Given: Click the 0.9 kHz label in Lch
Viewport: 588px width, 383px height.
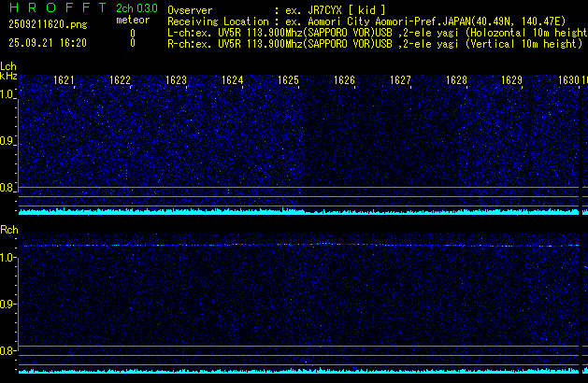Looking at the screenshot, I should pos(8,141).
